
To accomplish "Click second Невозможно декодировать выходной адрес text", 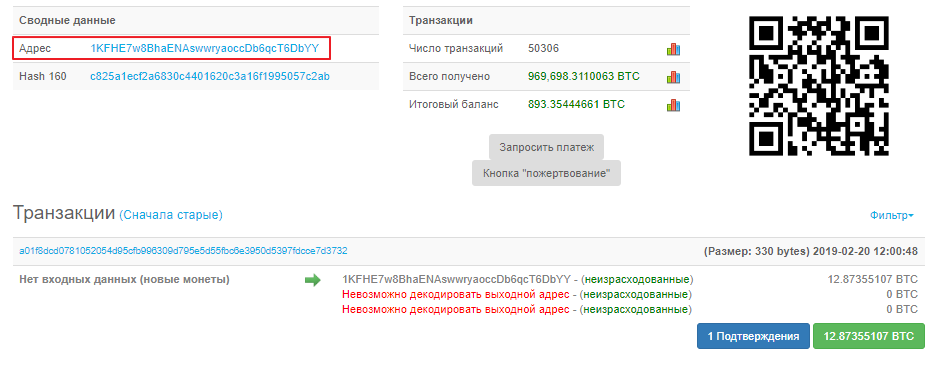I will pyautogui.click(x=455, y=310).
